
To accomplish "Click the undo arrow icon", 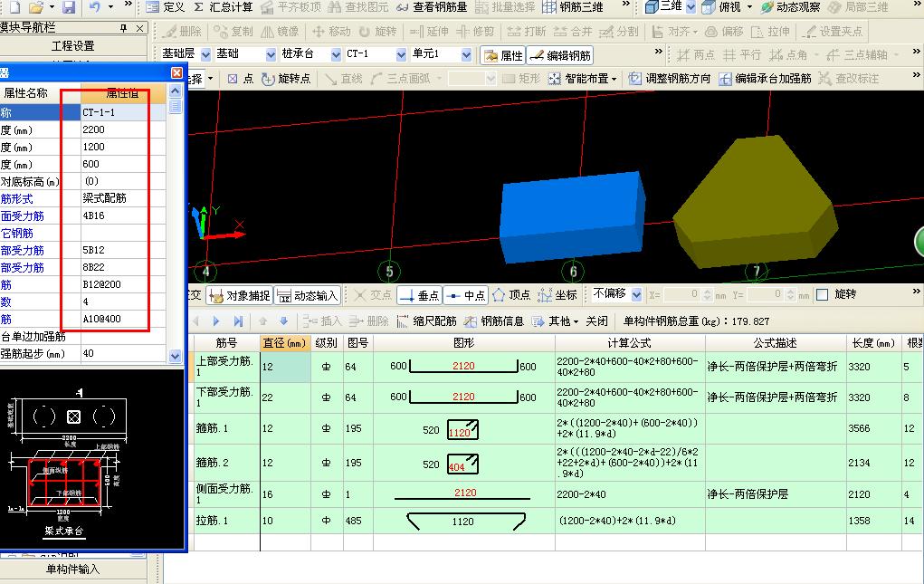I will click(x=94, y=7).
